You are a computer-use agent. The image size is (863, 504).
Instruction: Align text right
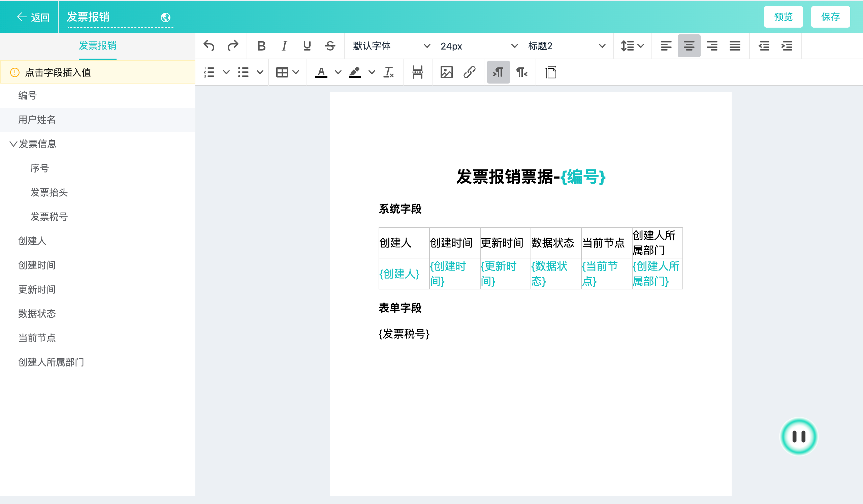[712, 45]
